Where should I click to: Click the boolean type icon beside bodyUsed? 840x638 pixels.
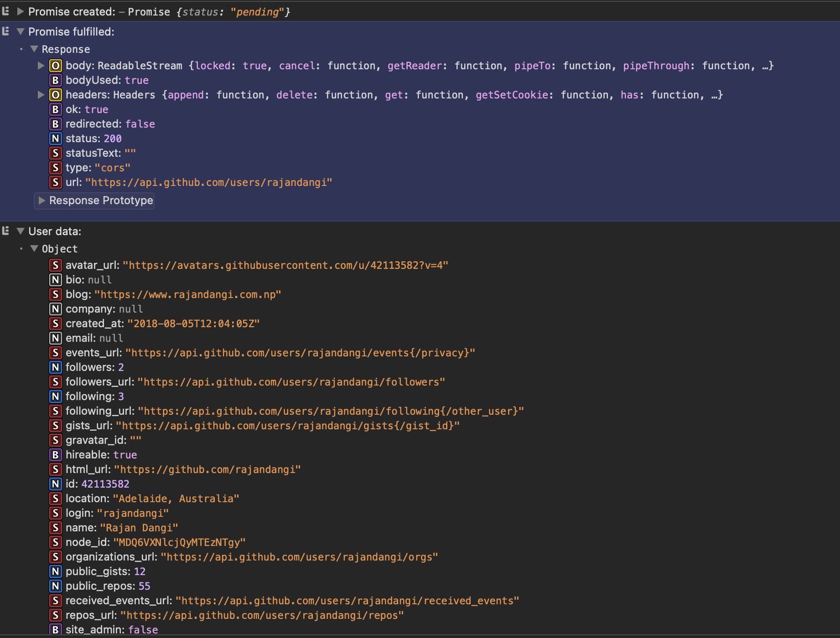click(x=55, y=80)
